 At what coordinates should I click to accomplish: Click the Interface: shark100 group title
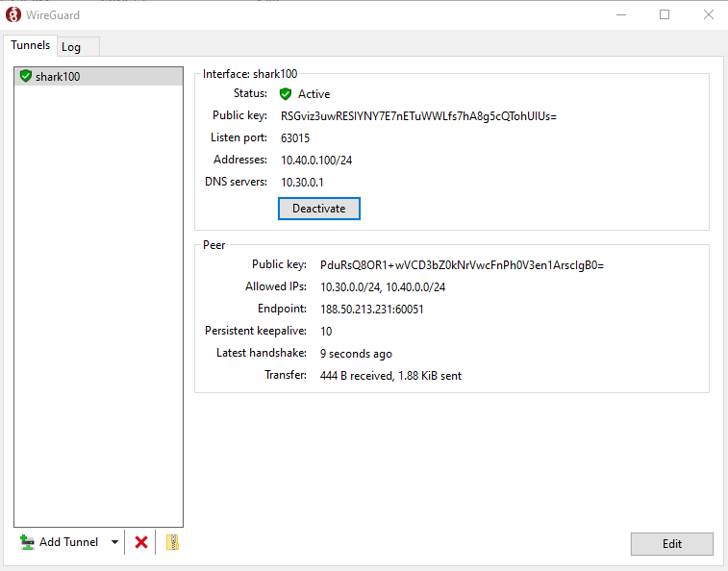(x=250, y=74)
